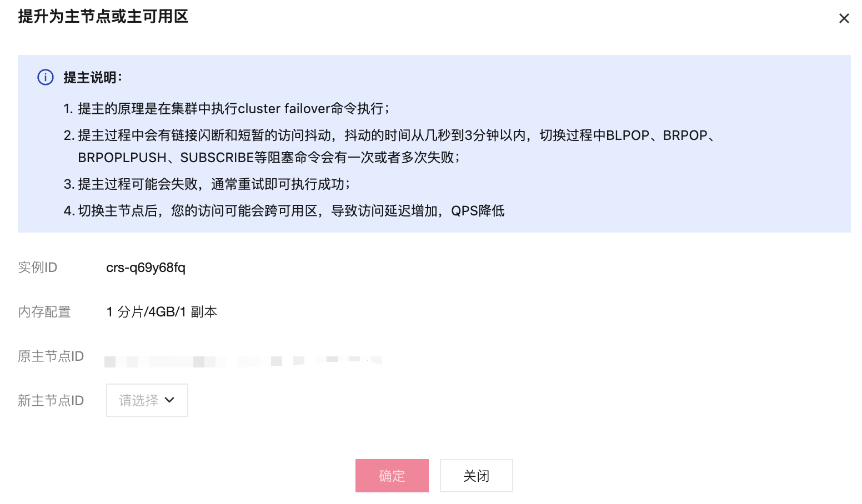Screen dimensions: 862x504
Task: Click the instance ID value crs-q69y68fq
Action: [146, 268]
